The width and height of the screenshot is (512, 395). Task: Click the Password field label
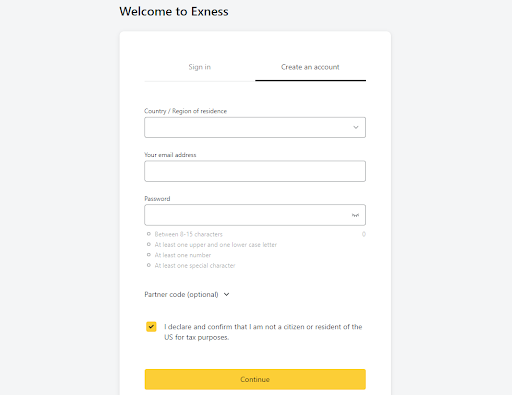click(x=157, y=199)
